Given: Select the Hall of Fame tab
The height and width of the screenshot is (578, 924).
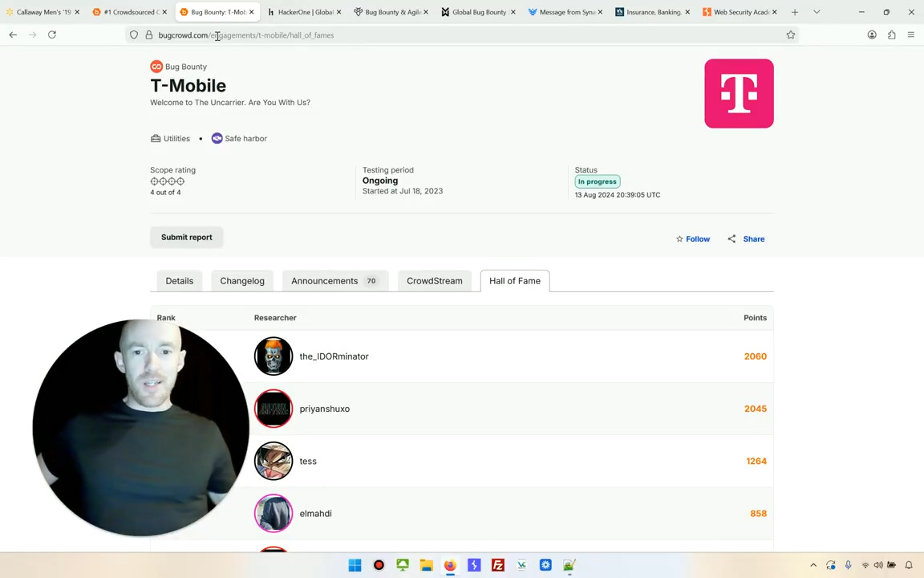Looking at the screenshot, I should point(514,281).
